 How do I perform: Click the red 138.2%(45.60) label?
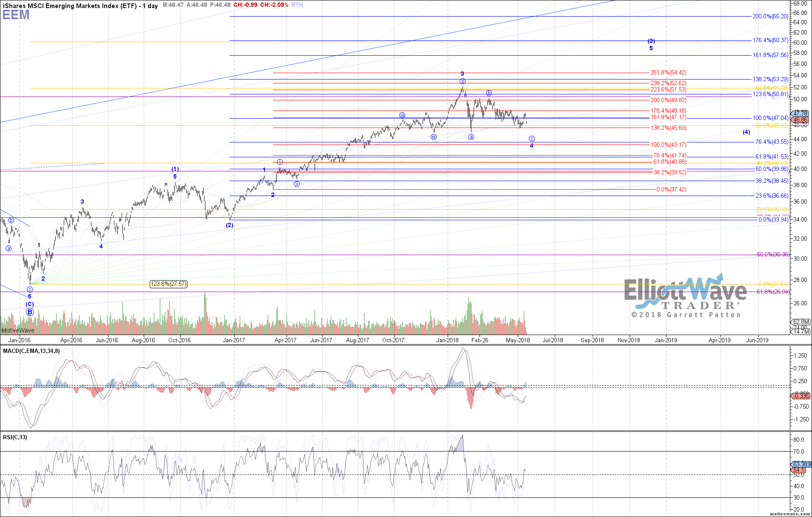pos(668,128)
